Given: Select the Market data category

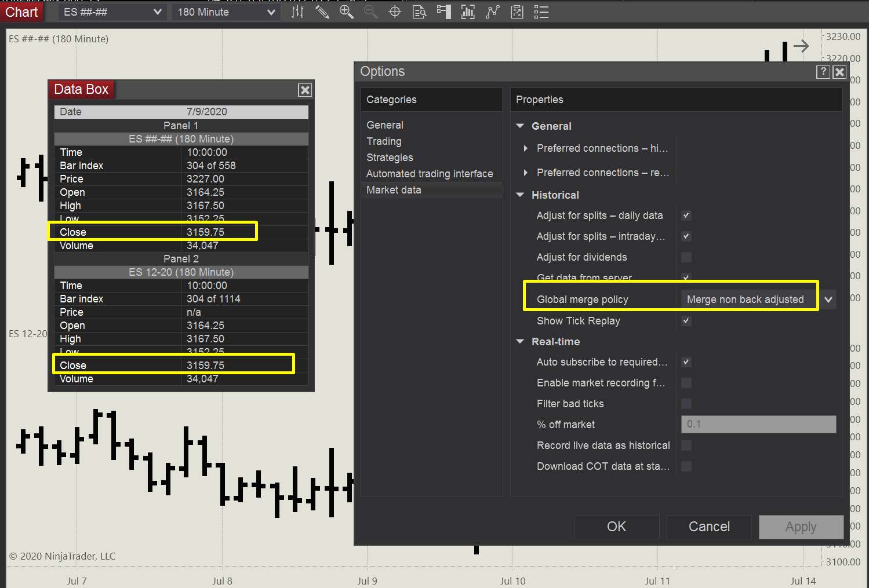Looking at the screenshot, I should click(x=431, y=190).
